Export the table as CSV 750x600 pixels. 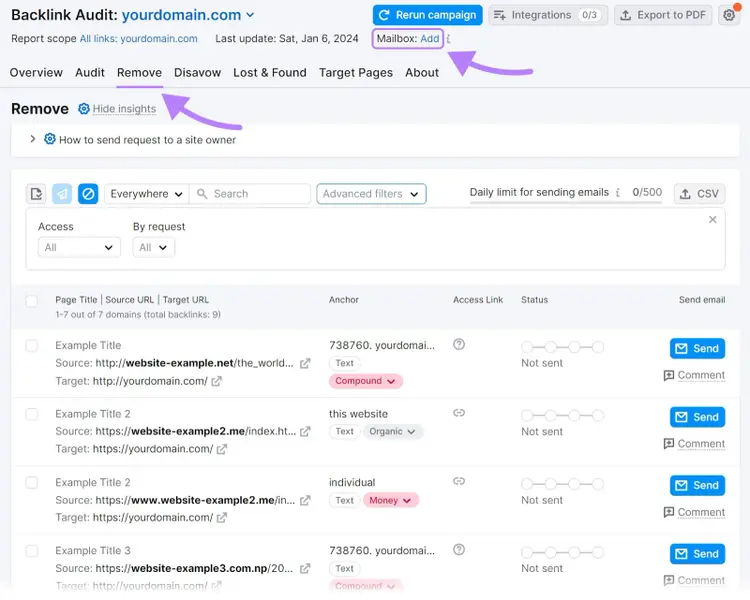coord(700,194)
